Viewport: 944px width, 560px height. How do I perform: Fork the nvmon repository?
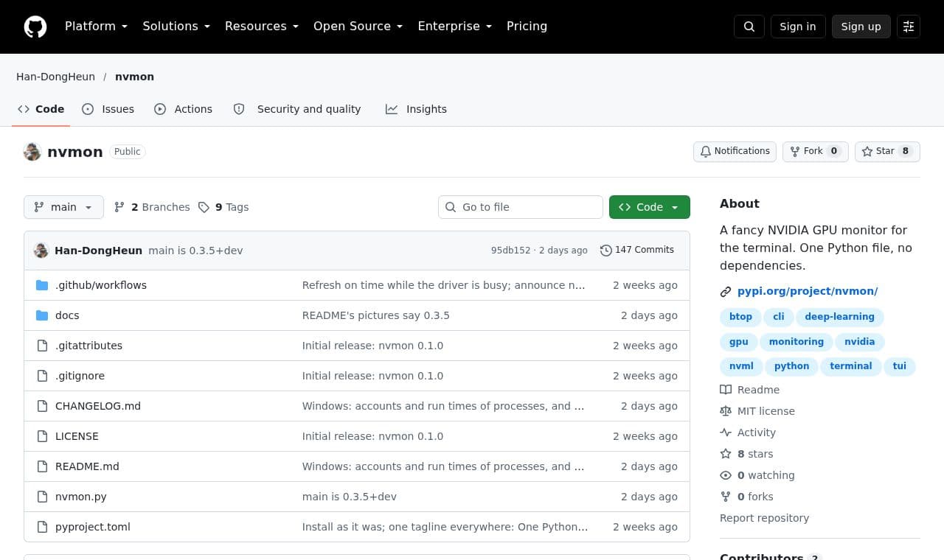[816, 151]
